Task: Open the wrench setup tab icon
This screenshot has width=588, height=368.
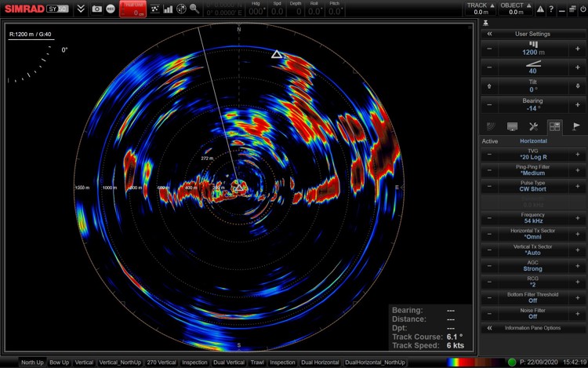Action: tap(533, 126)
